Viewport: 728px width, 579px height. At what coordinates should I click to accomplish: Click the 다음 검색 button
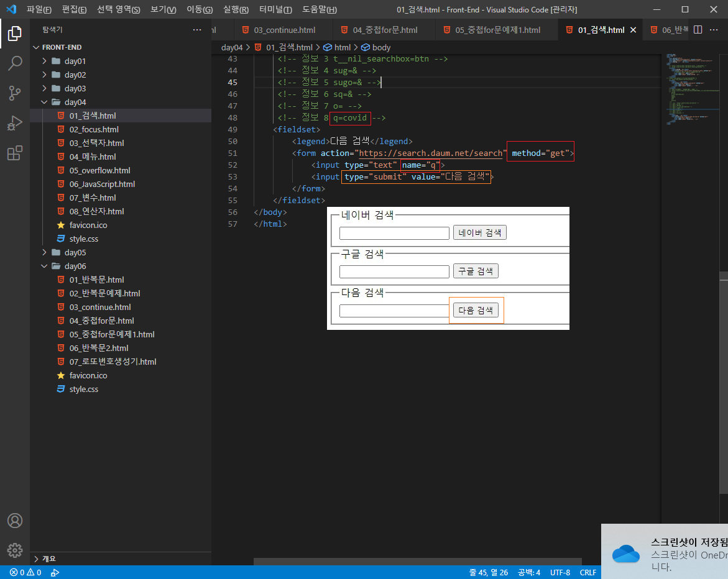[476, 310]
